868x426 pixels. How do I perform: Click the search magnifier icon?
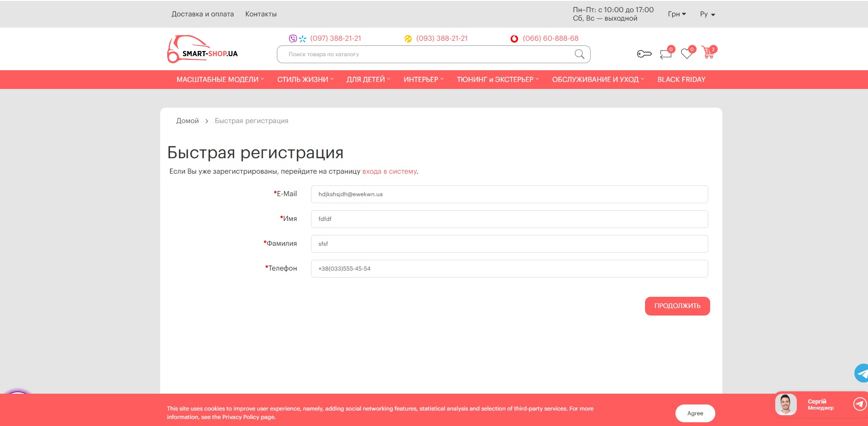point(579,54)
